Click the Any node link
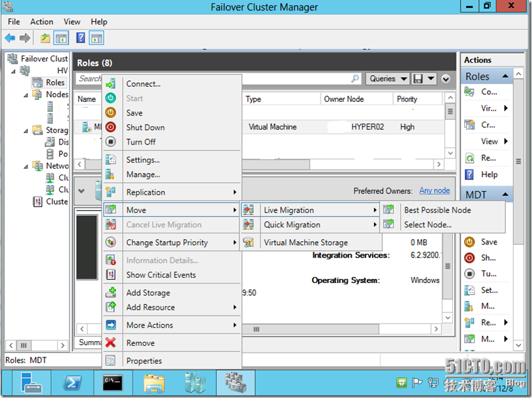 click(435, 191)
